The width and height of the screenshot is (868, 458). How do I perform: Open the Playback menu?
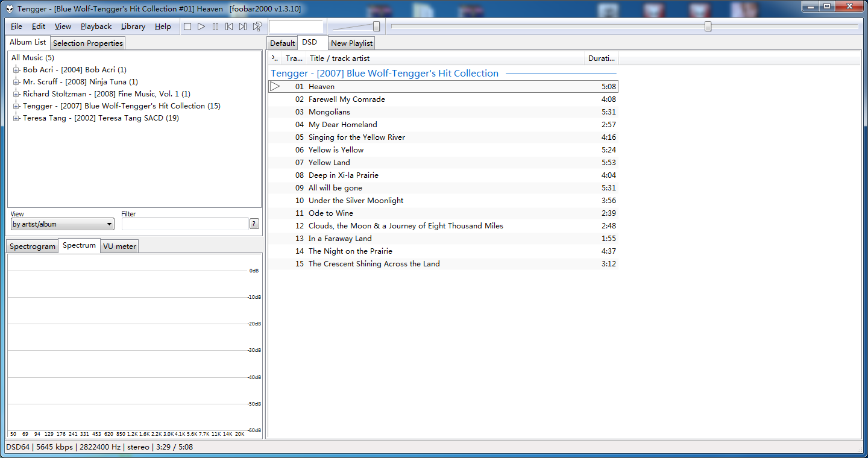[x=96, y=27]
